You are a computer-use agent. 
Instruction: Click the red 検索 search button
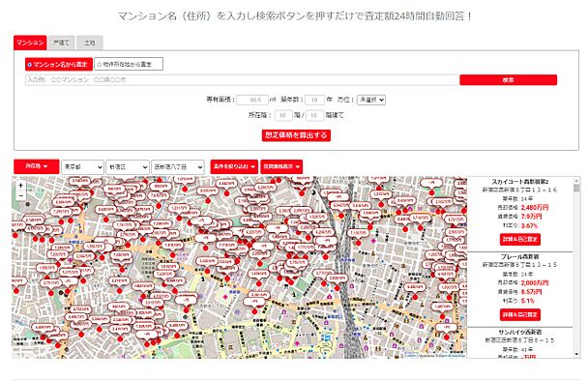point(508,80)
